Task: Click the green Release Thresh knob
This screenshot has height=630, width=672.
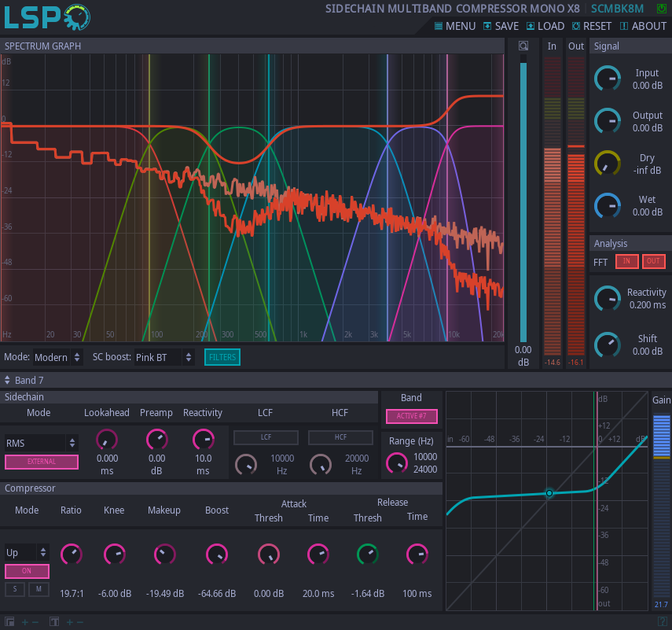Action: [x=368, y=554]
